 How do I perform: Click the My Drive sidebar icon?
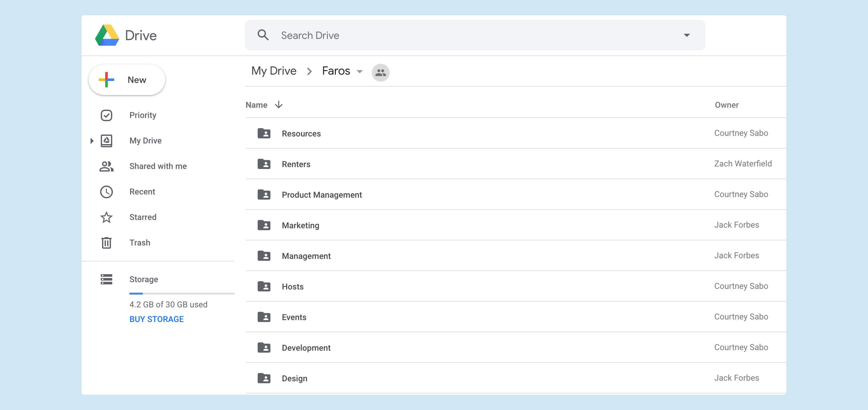tap(107, 141)
